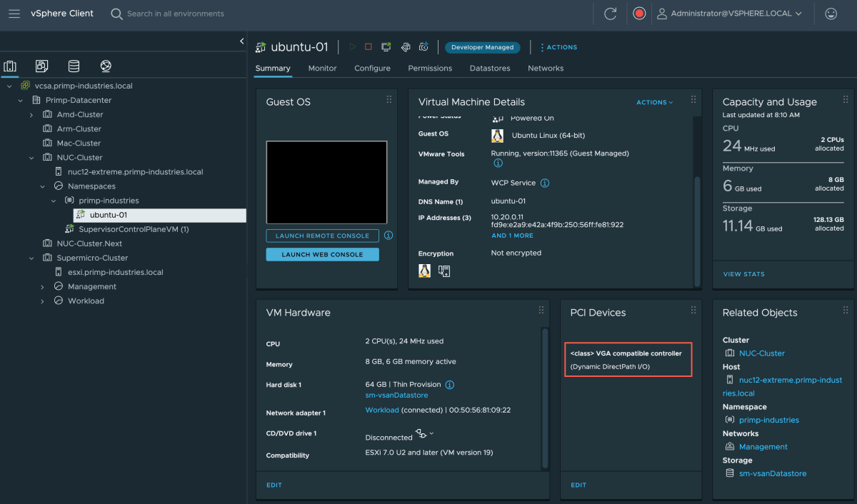Switch to VMs and Templates inventory view
857x504 pixels.
tap(42, 66)
